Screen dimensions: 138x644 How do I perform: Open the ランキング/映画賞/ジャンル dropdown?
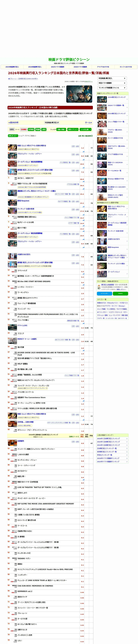pyautogui.click(x=112, y=88)
